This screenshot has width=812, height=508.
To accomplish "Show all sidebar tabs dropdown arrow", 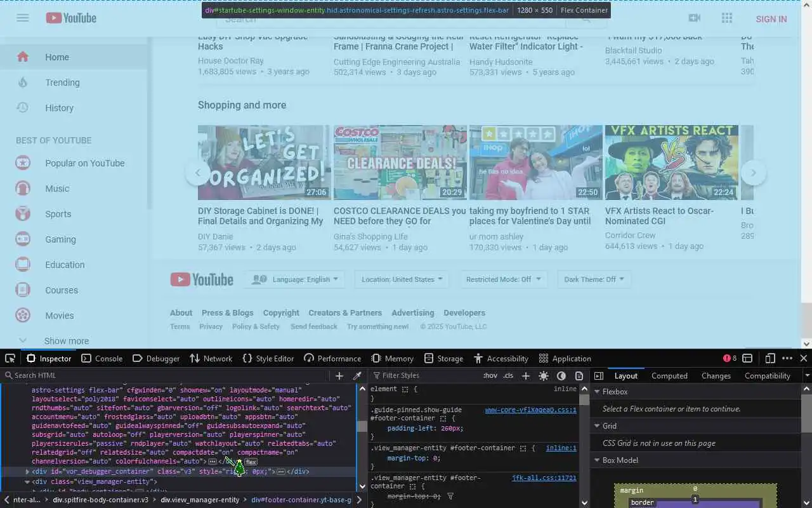I will point(807,376).
